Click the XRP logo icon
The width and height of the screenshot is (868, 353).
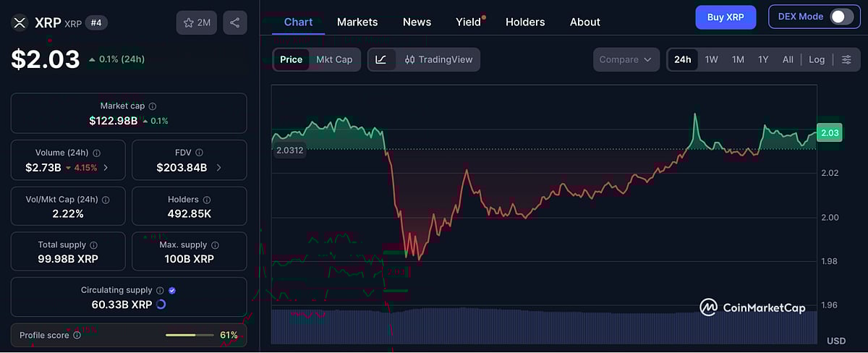click(20, 22)
